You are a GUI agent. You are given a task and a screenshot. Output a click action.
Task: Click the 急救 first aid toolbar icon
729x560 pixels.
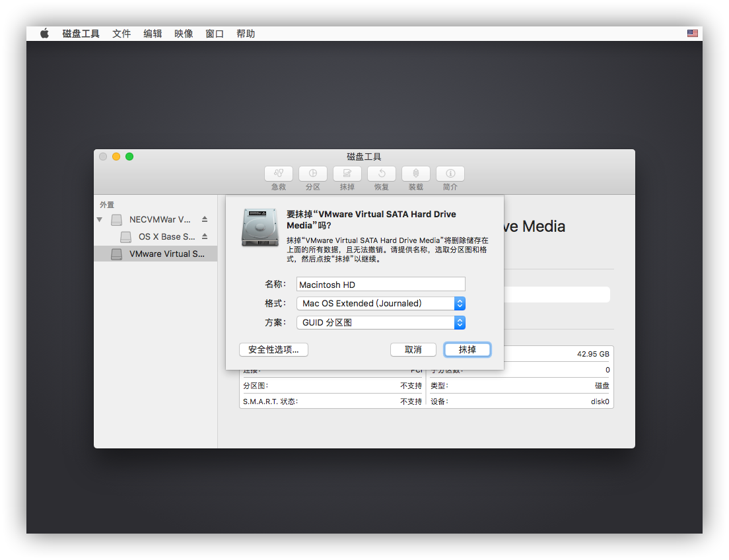[x=279, y=174]
